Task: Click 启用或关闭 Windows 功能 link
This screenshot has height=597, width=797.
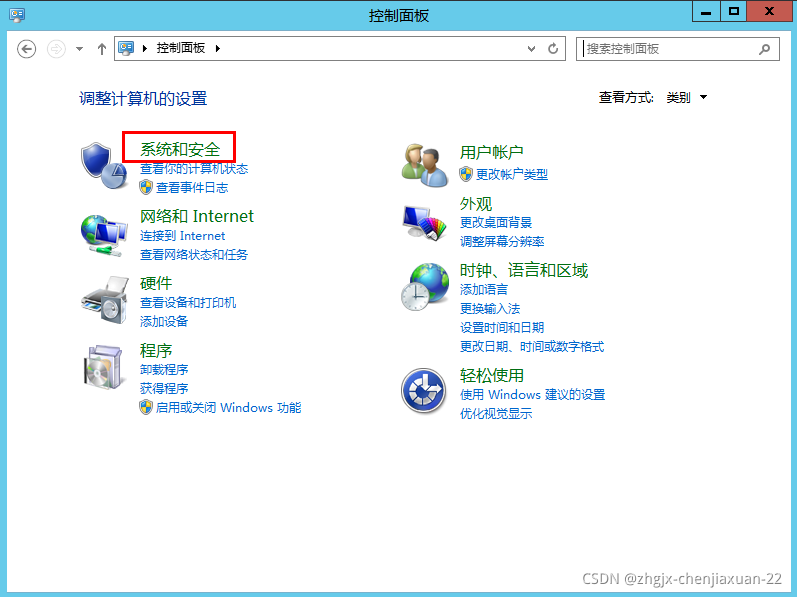Action: (228, 408)
